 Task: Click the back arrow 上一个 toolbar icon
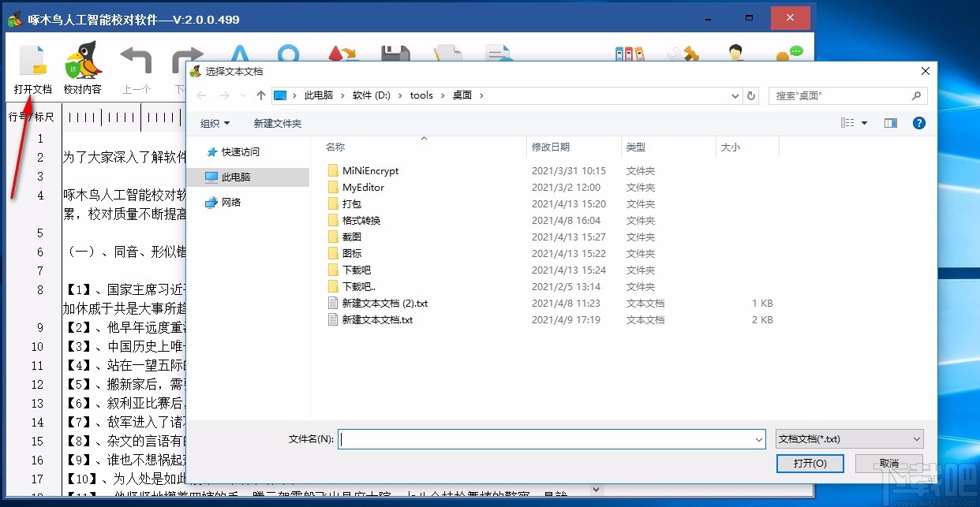click(x=135, y=59)
